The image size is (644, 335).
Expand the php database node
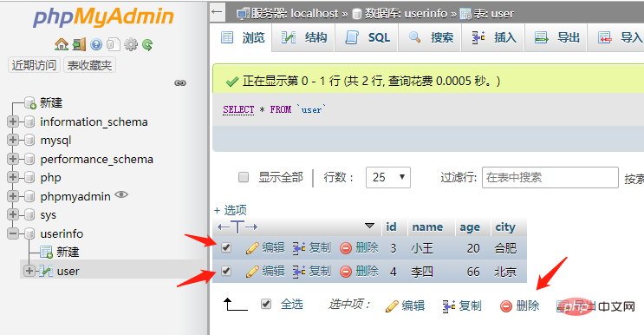tap(13, 177)
